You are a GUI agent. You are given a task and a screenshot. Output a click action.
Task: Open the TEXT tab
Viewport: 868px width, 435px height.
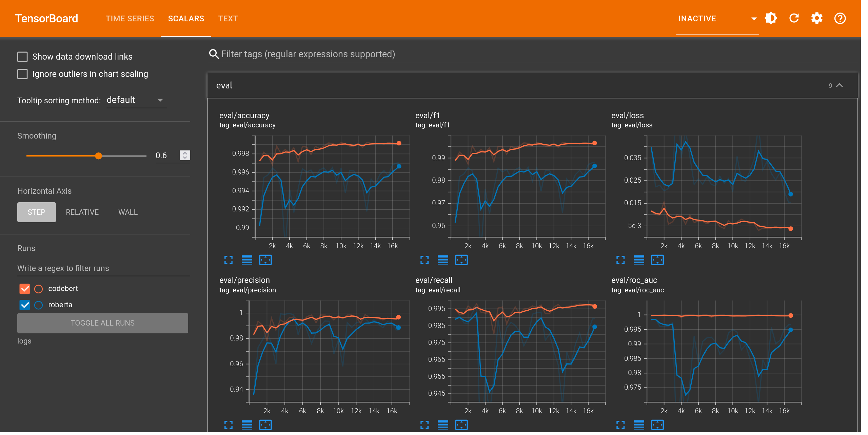click(228, 19)
